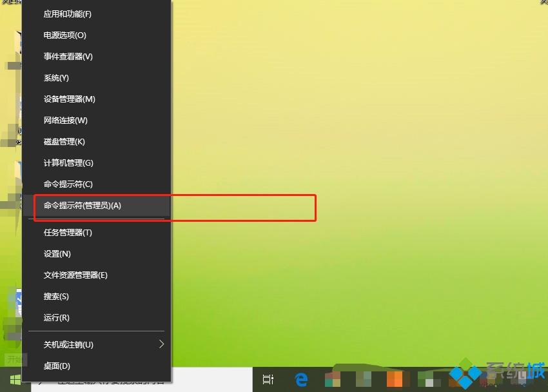The height and width of the screenshot is (392, 548).
Task: Expand 关机或注销(U) submenu arrow
Action: 161,344
